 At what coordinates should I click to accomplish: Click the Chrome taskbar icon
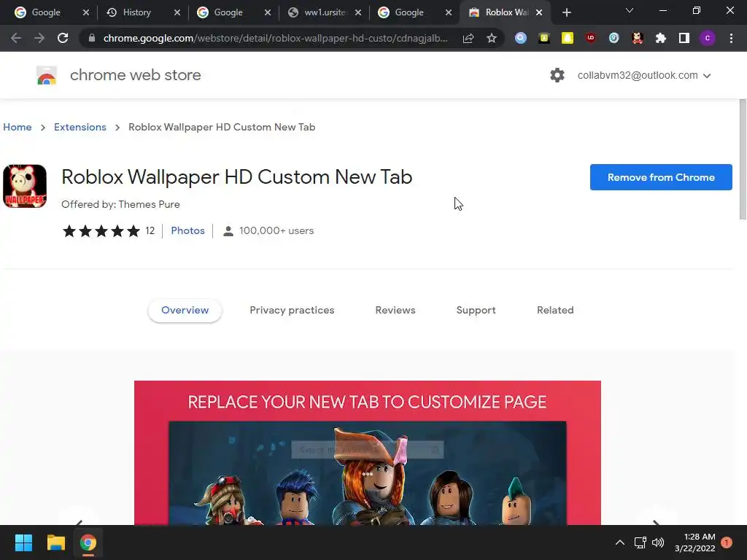pyautogui.click(x=88, y=542)
